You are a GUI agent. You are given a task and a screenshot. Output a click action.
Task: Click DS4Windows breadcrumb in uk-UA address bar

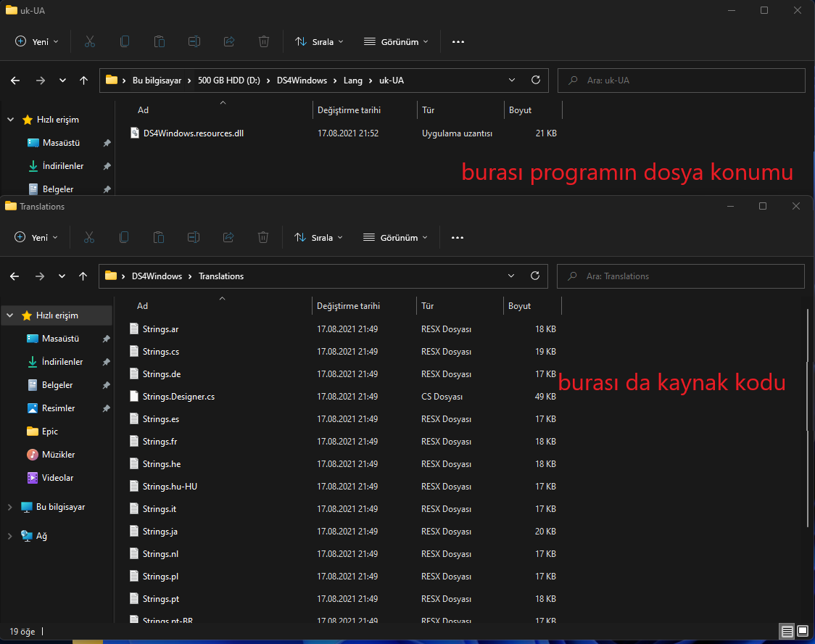pyautogui.click(x=302, y=80)
